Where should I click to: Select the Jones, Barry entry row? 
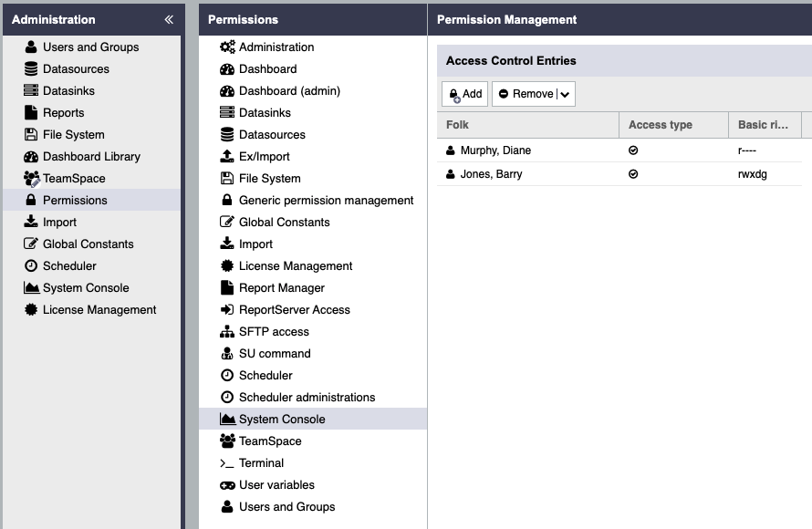619,174
